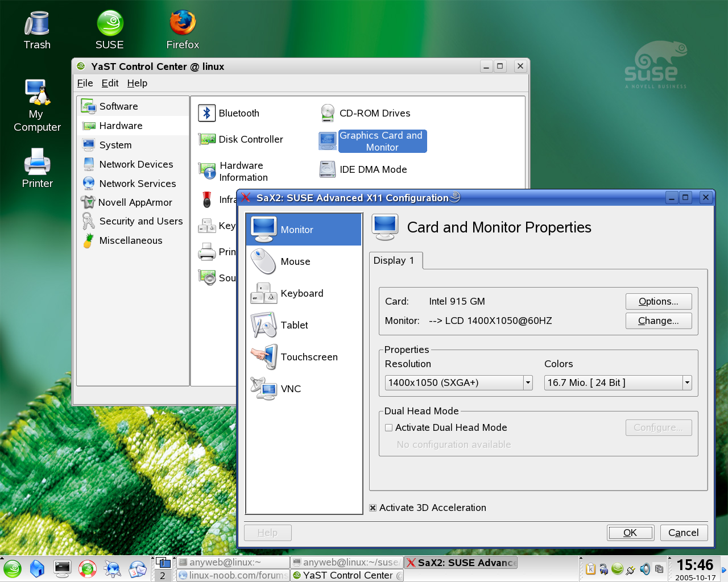Open the volume control tray icon
The height and width of the screenshot is (582, 728).
pyautogui.click(x=645, y=569)
